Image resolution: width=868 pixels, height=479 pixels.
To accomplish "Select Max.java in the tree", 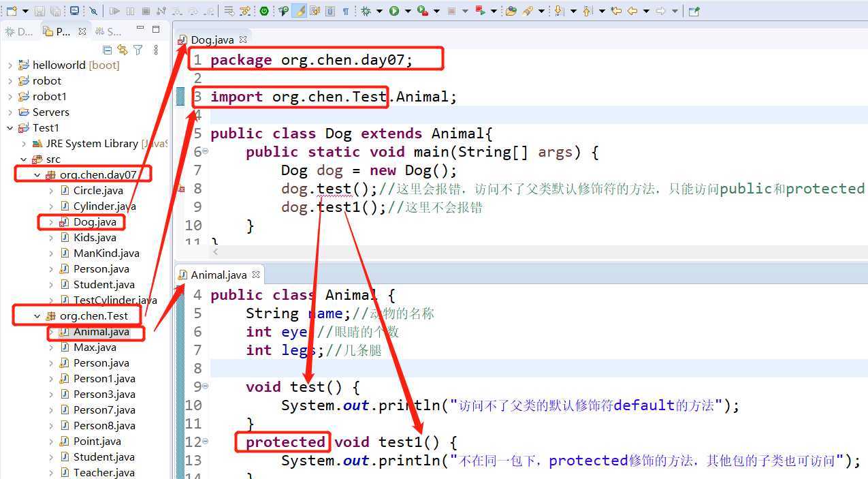I will [x=95, y=347].
